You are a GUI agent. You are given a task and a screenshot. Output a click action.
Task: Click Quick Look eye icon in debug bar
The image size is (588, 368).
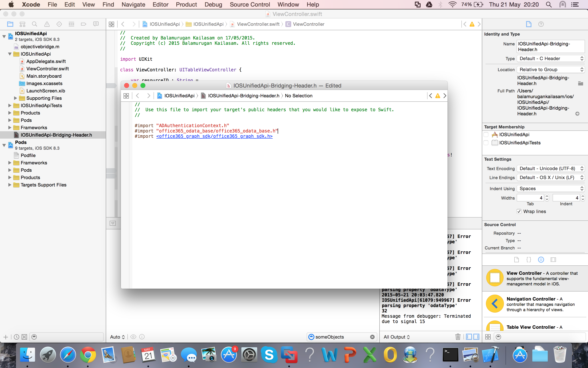pyautogui.click(x=133, y=337)
